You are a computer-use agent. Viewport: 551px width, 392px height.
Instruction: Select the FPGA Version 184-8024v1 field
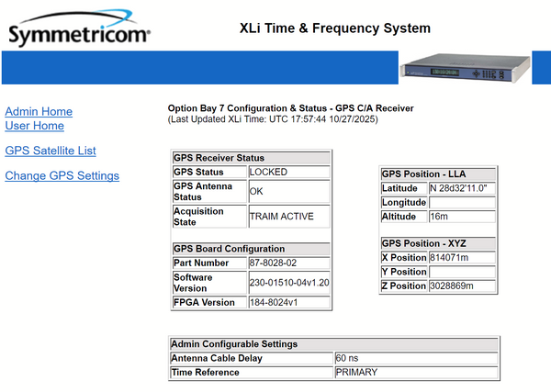click(288, 302)
